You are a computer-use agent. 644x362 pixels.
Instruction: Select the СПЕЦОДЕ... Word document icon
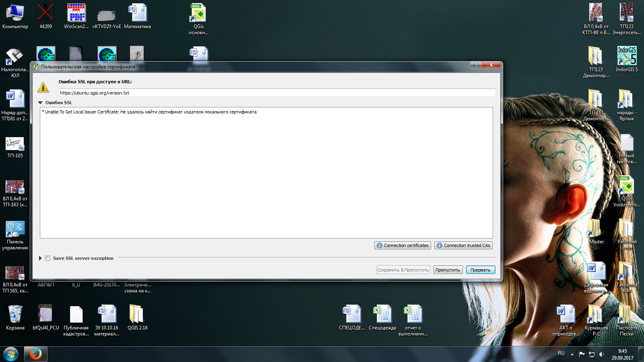(352, 318)
